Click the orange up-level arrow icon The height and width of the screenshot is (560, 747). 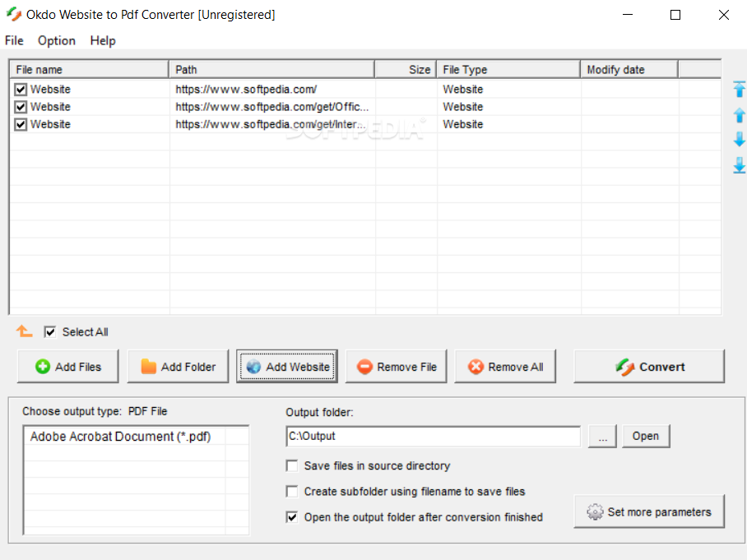coord(24,331)
